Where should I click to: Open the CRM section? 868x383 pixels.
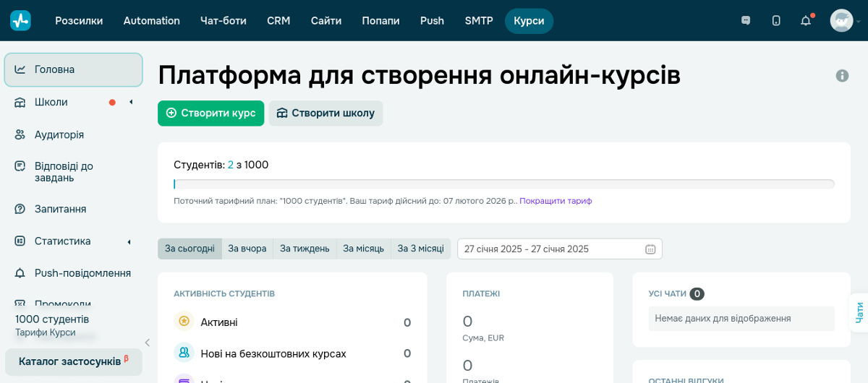coord(278,21)
